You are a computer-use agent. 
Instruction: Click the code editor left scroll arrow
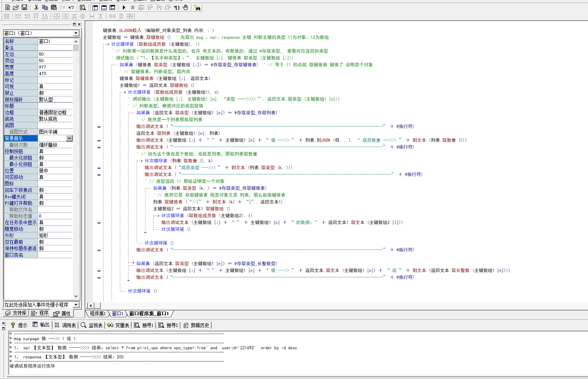pyautogui.click(x=91, y=305)
